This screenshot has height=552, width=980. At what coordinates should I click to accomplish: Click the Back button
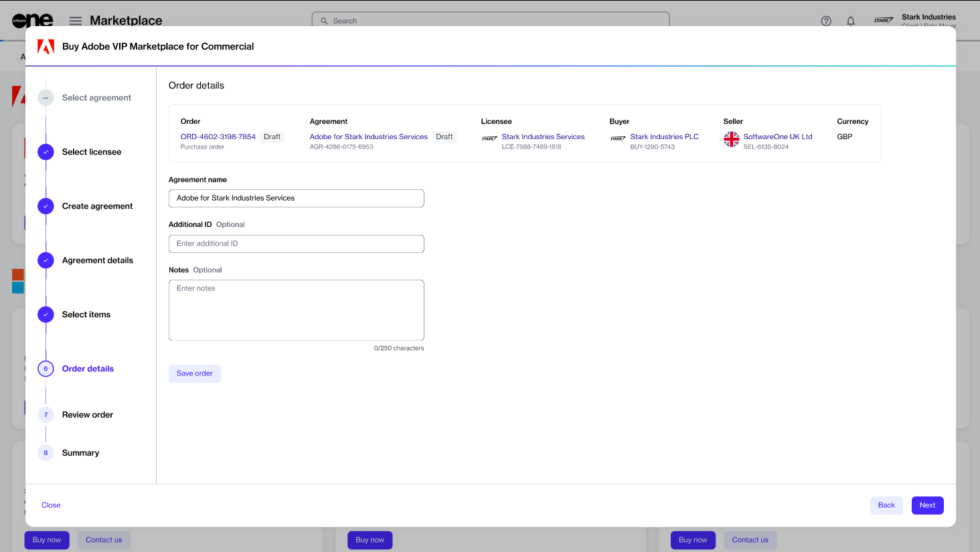[886, 505]
